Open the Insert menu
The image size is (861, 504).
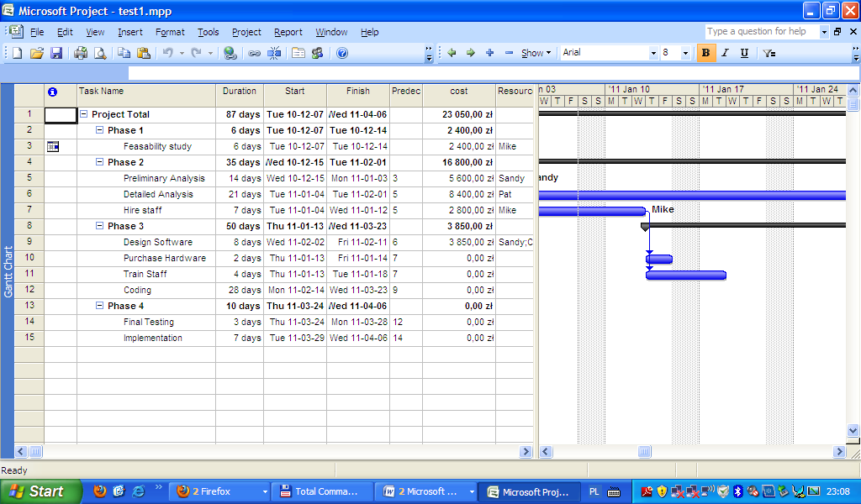click(130, 32)
